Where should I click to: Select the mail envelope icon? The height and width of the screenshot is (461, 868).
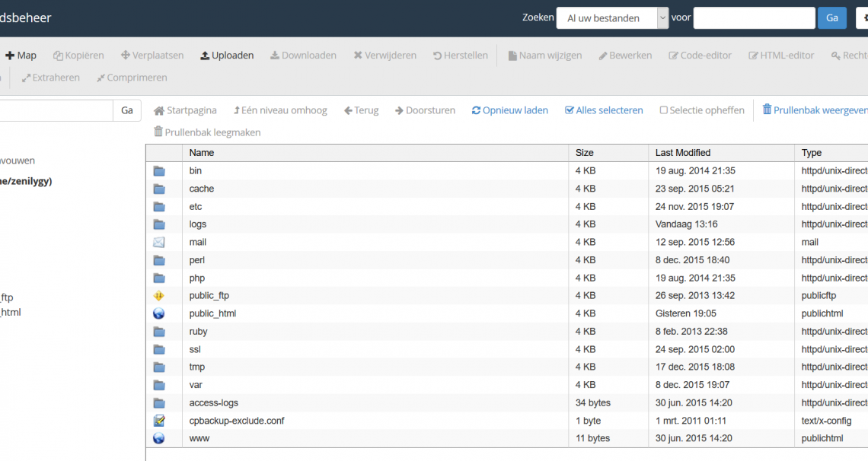[159, 242]
